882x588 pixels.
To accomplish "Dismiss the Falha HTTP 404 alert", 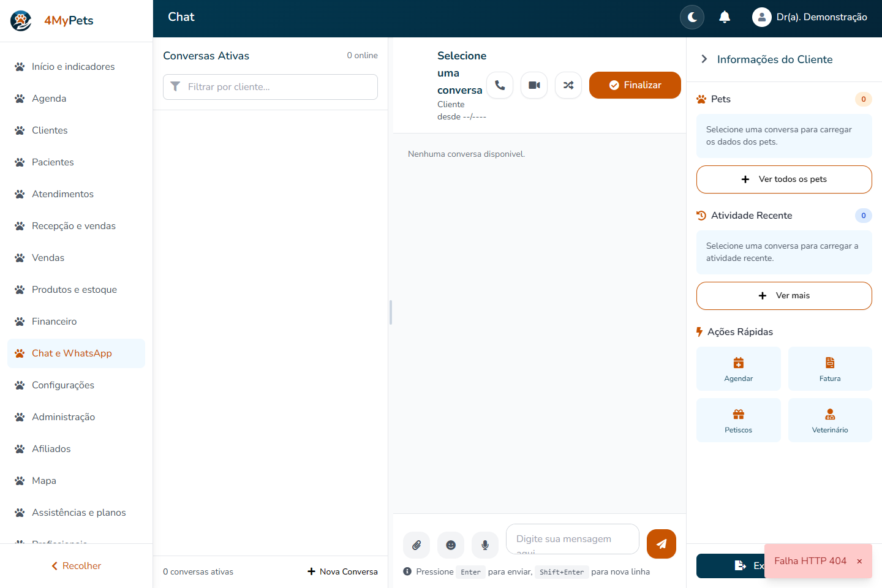I will [x=859, y=561].
